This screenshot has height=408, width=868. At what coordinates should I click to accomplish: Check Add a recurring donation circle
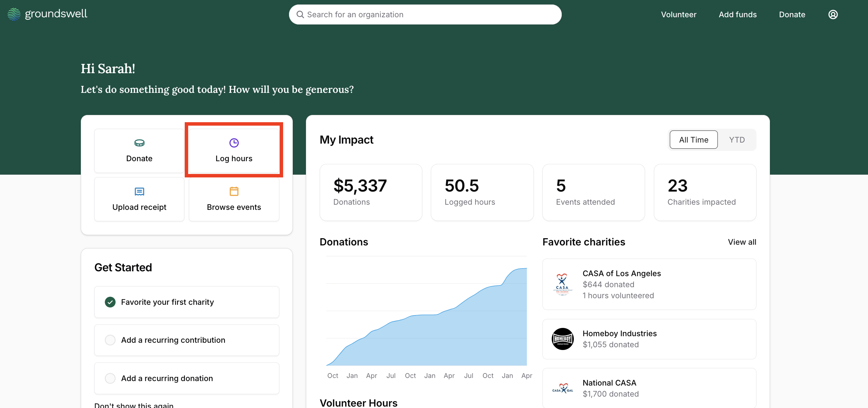click(x=110, y=378)
